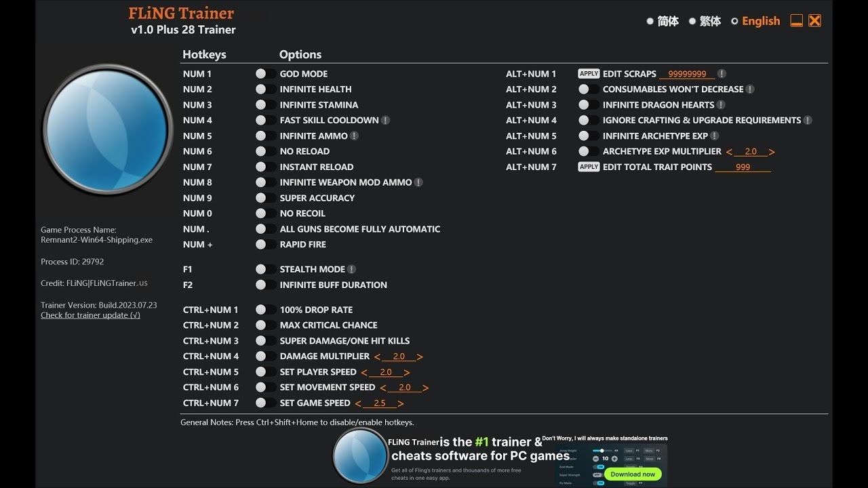Enable Max Critical Chance
This screenshot has height=488, width=868.
(266, 325)
